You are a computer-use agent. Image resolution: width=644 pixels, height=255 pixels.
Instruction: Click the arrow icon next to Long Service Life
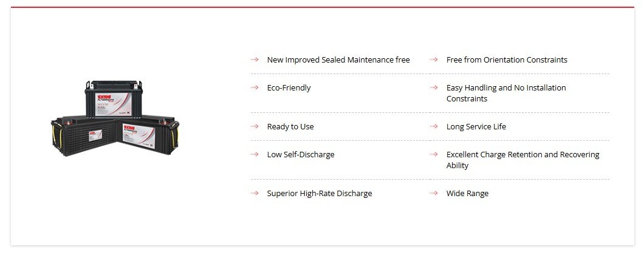[x=434, y=126]
